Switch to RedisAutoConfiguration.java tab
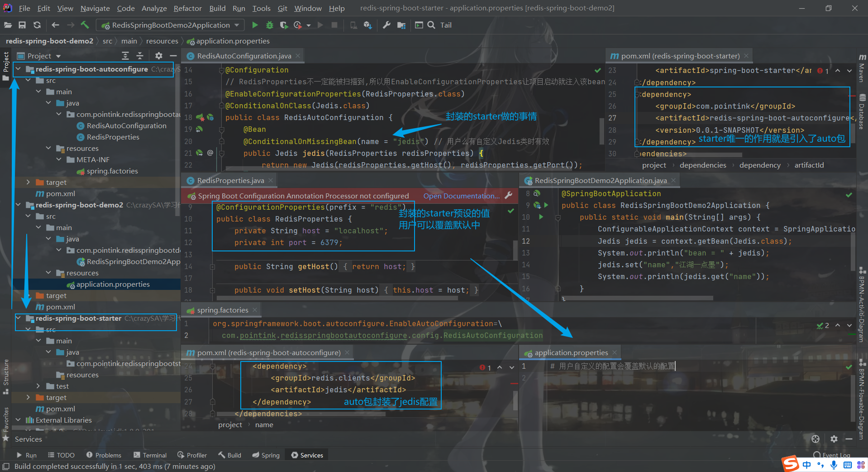Viewport: 868px width, 472px height. 244,56
